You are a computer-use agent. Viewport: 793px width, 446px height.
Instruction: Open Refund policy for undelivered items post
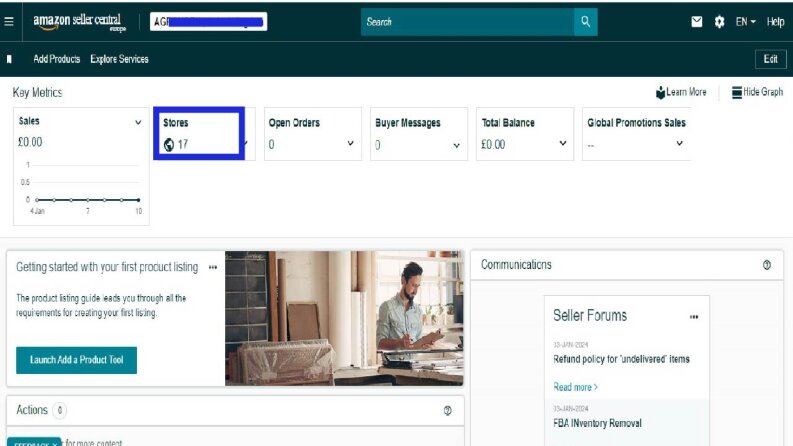pyautogui.click(x=621, y=359)
